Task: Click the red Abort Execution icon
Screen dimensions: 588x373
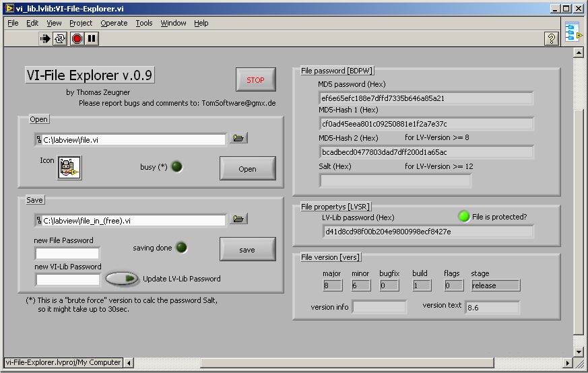Action: [x=77, y=38]
